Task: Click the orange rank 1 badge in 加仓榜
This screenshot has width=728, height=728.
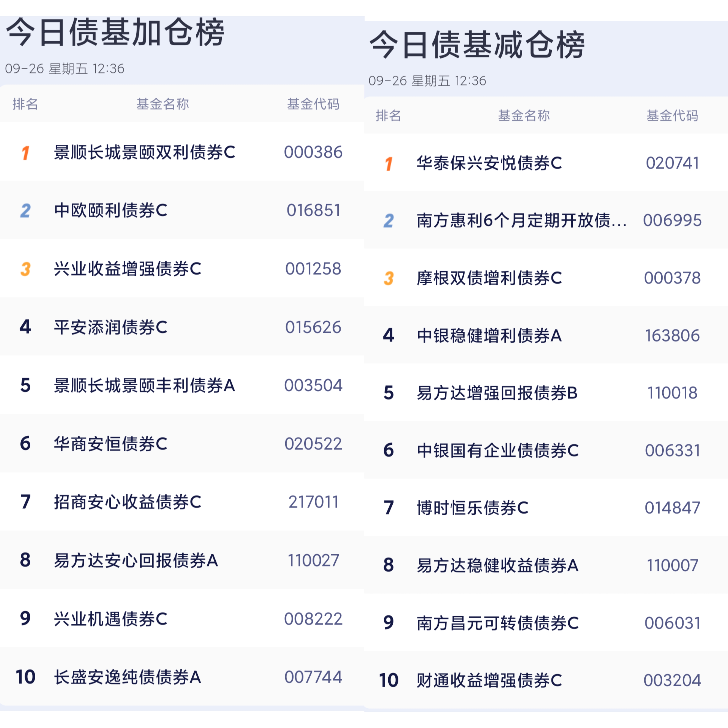Action: pos(25,153)
